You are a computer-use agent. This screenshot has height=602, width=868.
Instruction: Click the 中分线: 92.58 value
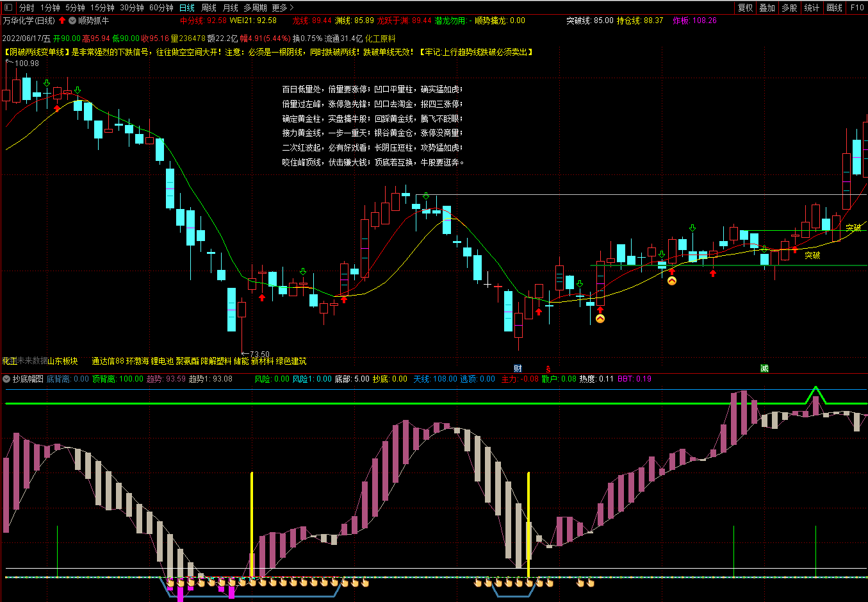203,21
